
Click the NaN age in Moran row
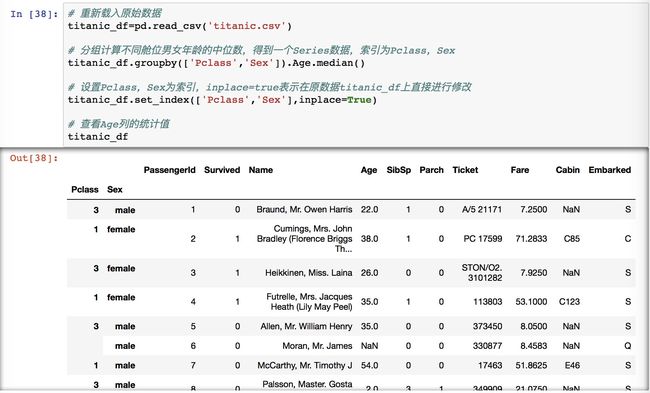[x=369, y=346]
